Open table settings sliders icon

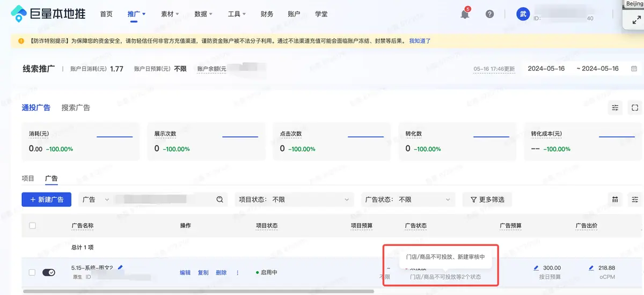click(635, 200)
